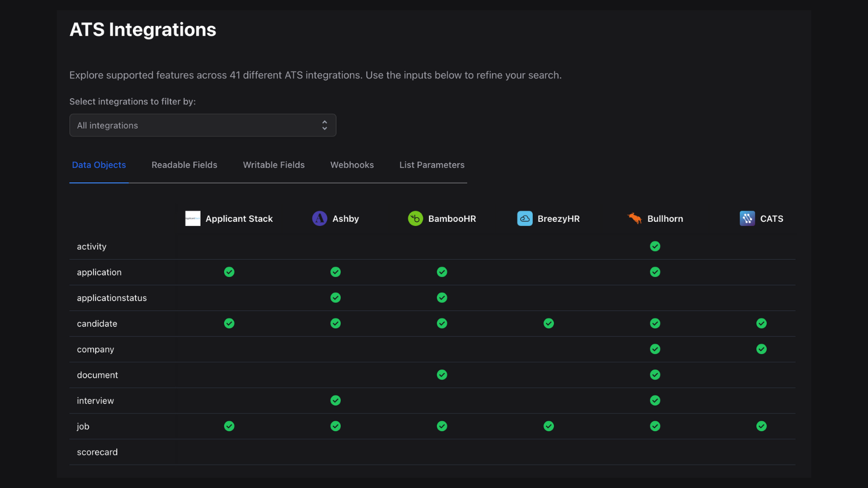Click the Applicant Stack logo icon

click(x=192, y=218)
